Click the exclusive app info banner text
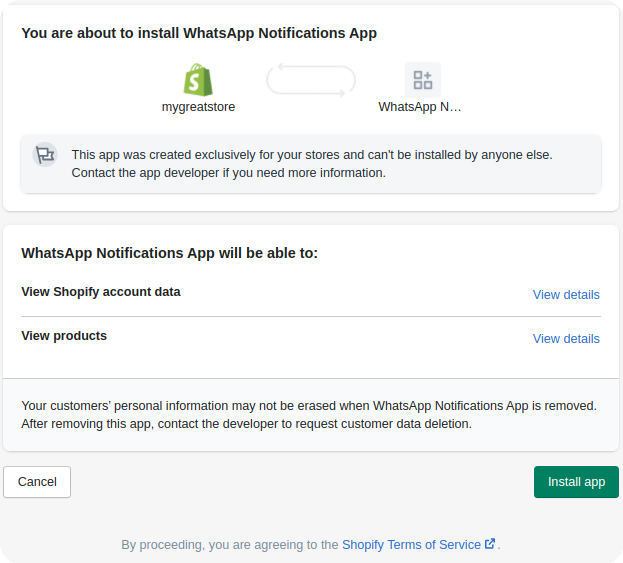623x563 pixels. point(312,164)
